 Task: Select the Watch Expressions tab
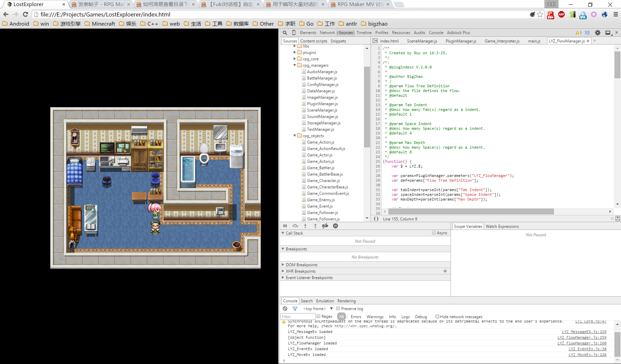coord(502,226)
